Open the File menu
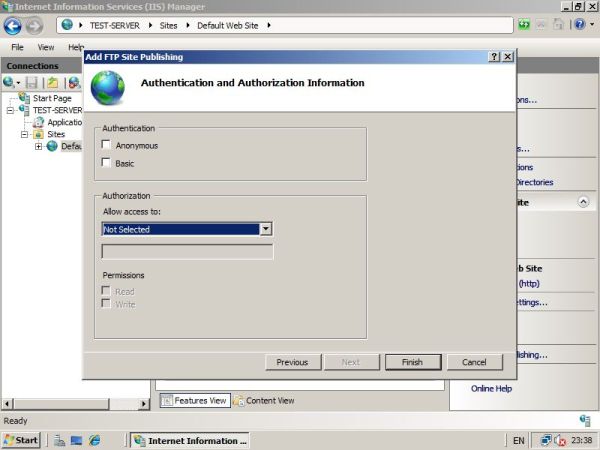Screen dimensions: 600x450 point(17,47)
